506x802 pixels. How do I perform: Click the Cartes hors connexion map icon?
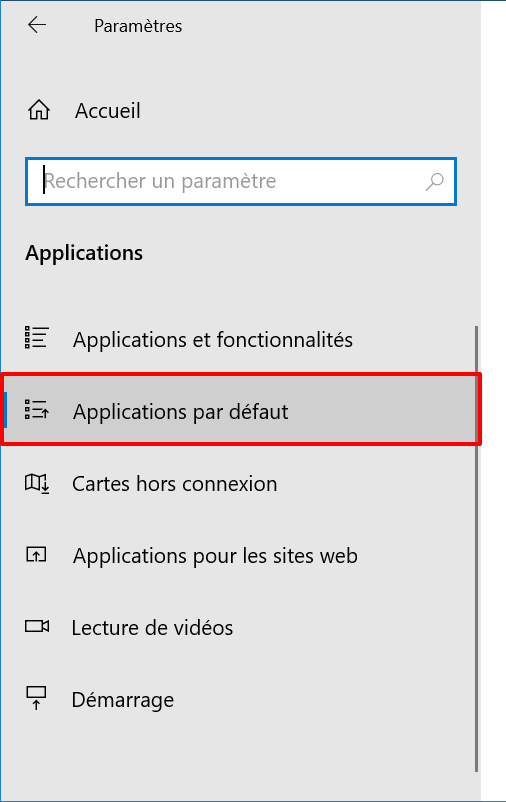pos(37,483)
